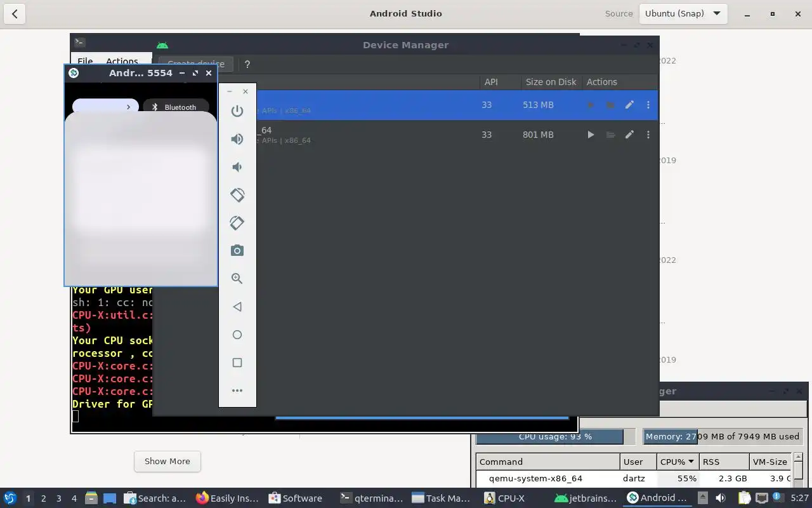Screen dimensions: 812x508
Task: Click Create device button
Action: 195,63
